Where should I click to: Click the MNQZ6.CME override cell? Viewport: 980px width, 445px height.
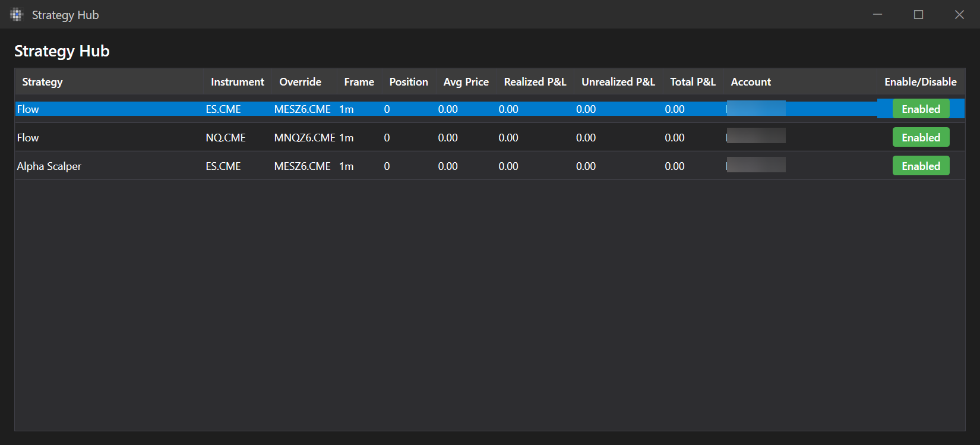pyautogui.click(x=305, y=138)
